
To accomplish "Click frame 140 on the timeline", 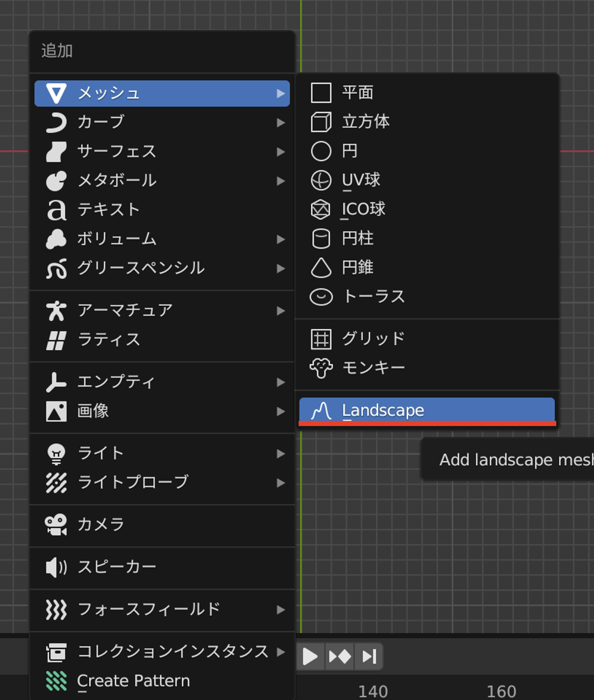I will tap(373, 692).
